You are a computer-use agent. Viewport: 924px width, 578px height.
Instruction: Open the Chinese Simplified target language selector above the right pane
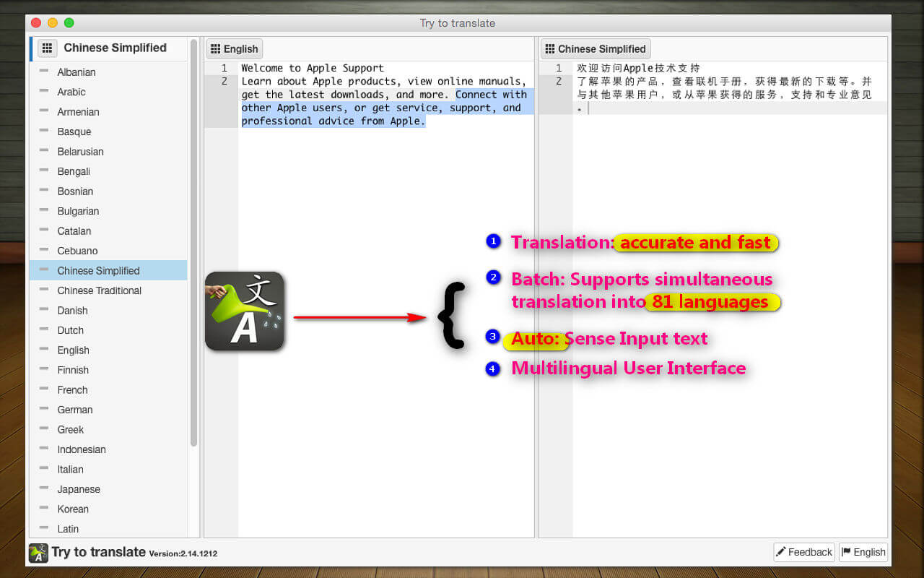[596, 48]
